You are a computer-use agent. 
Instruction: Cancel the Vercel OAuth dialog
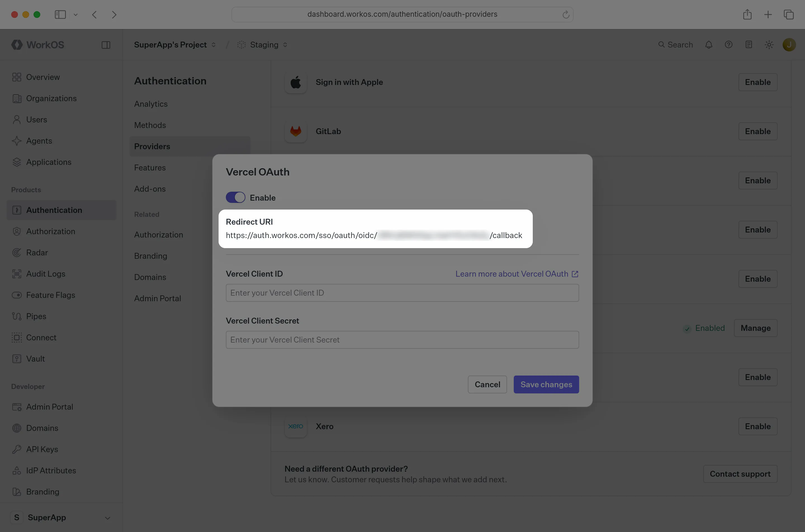(x=487, y=384)
